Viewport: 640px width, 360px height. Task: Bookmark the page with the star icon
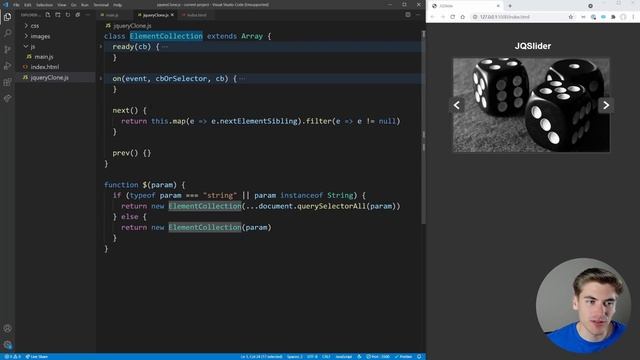(x=571, y=17)
